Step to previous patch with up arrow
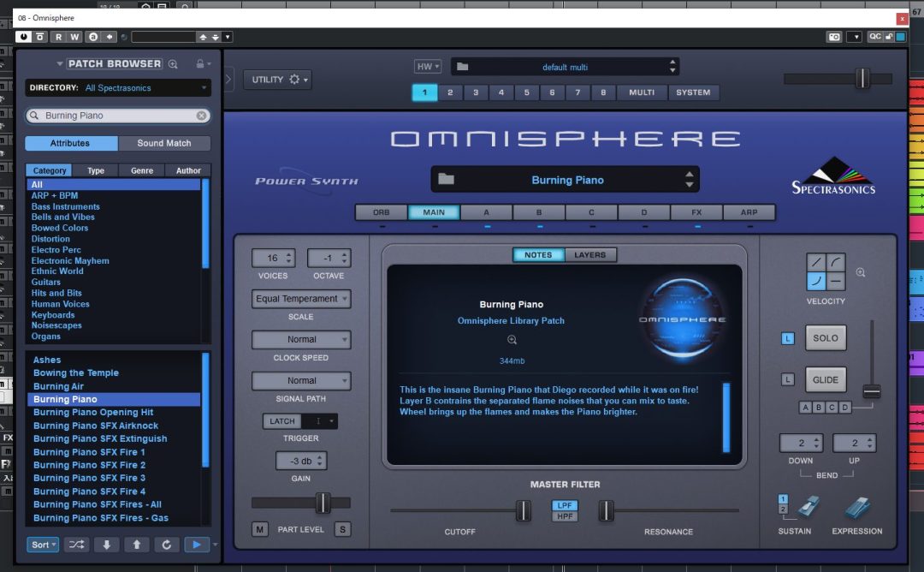The image size is (924, 572). click(x=137, y=545)
